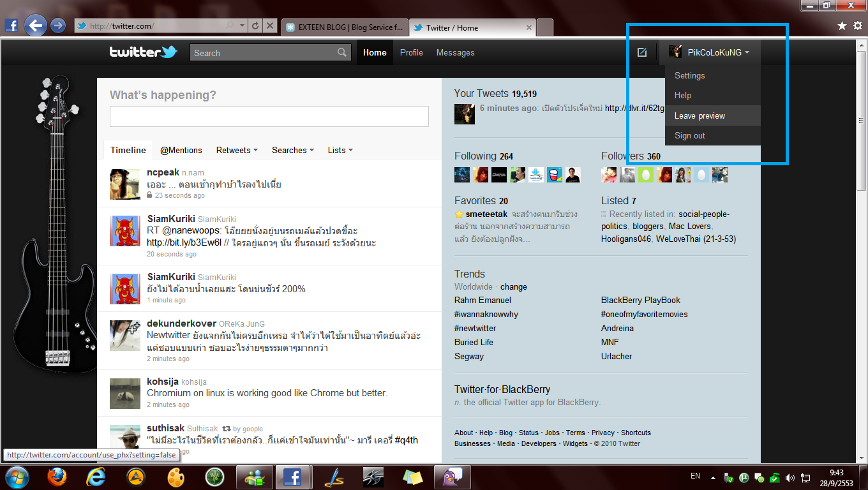Open the green radar monitor taskbar icon

214,477
